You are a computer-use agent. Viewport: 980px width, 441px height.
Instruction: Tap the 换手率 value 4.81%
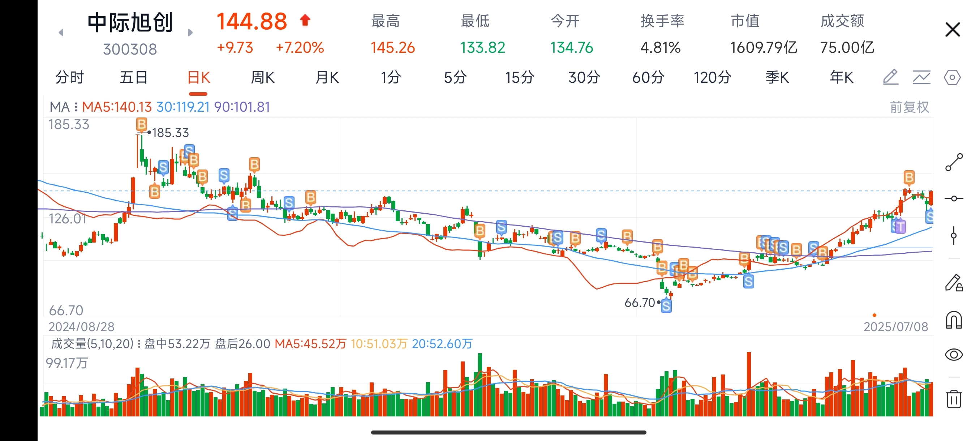point(661,48)
